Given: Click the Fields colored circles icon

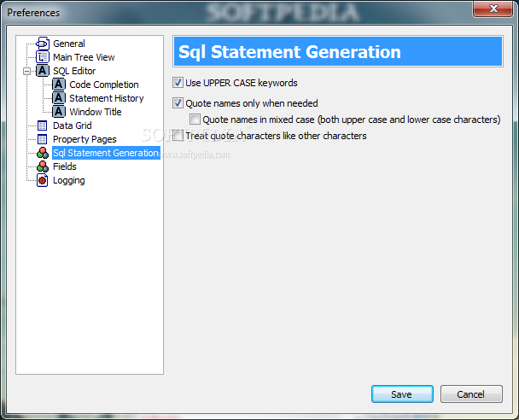Looking at the screenshot, I should coord(43,166).
